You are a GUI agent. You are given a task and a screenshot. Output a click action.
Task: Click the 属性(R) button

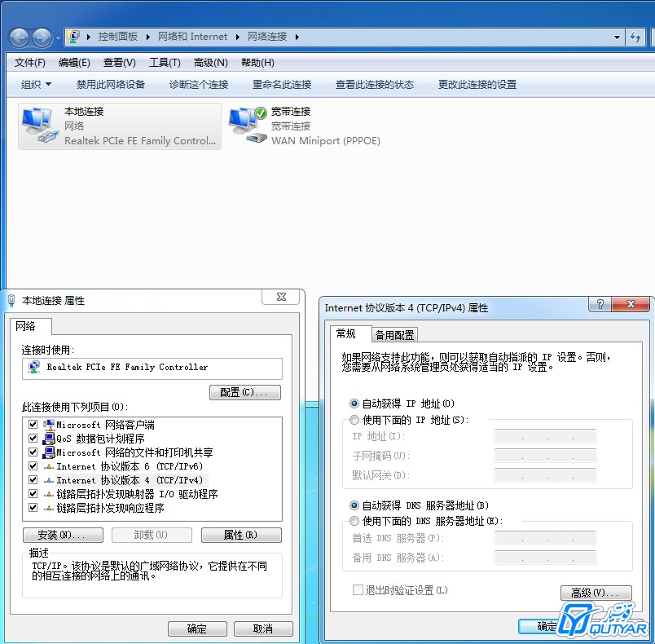[x=241, y=535]
